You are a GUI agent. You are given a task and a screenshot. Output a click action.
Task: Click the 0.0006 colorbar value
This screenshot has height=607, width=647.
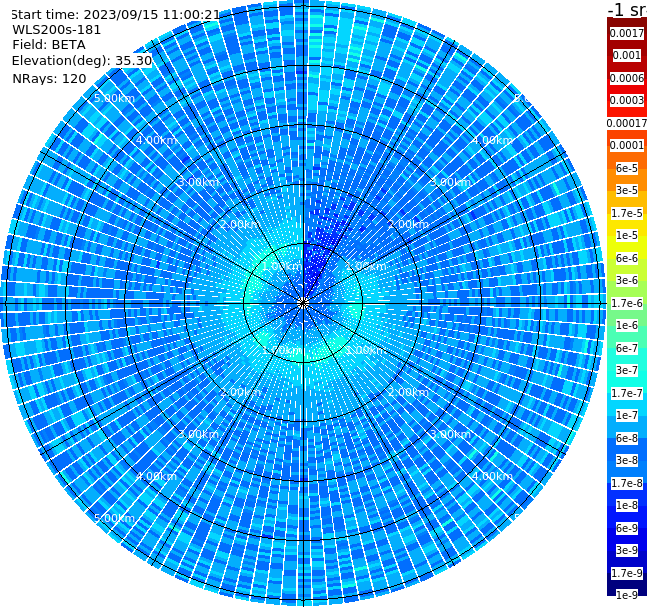[x=627, y=78]
